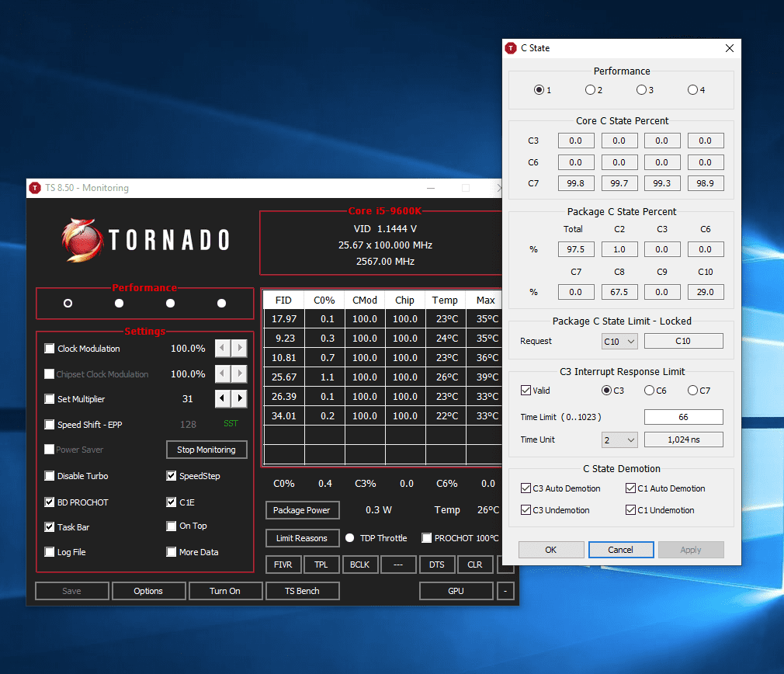Select fourth performance dot in Tornado window
This screenshot has width=784, height=674.
click(221, 304)
